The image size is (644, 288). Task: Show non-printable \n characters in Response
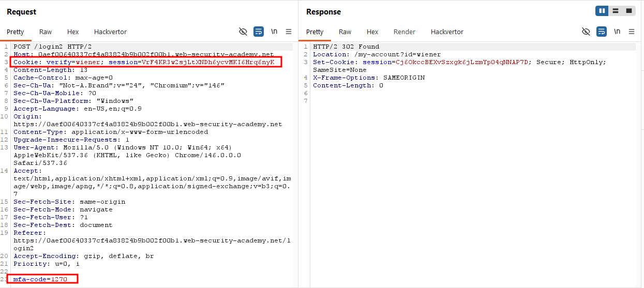(617, 32)
